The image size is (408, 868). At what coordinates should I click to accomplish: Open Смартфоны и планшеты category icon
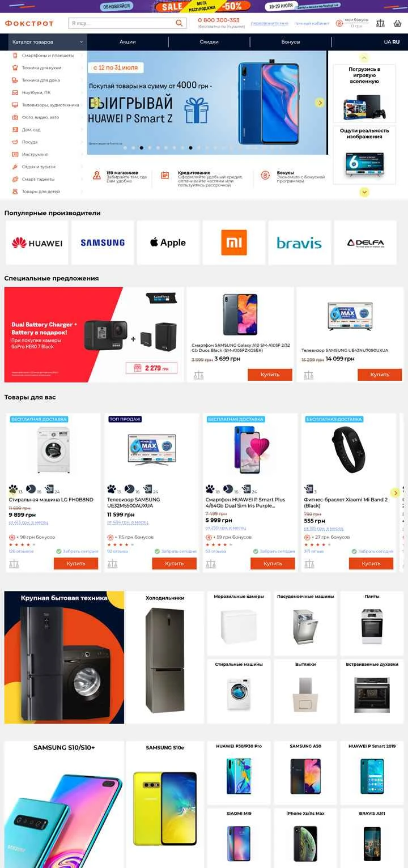pyautogui.click(x=15, y=56)
